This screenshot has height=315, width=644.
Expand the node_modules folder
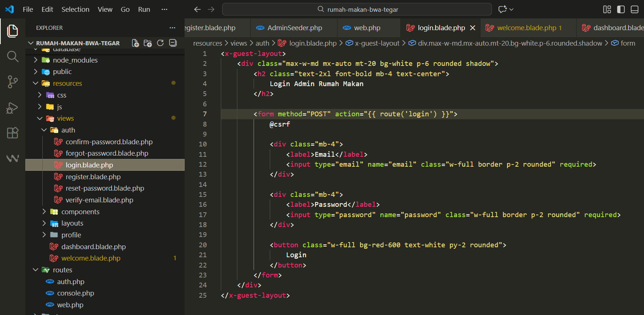point(75,60)
